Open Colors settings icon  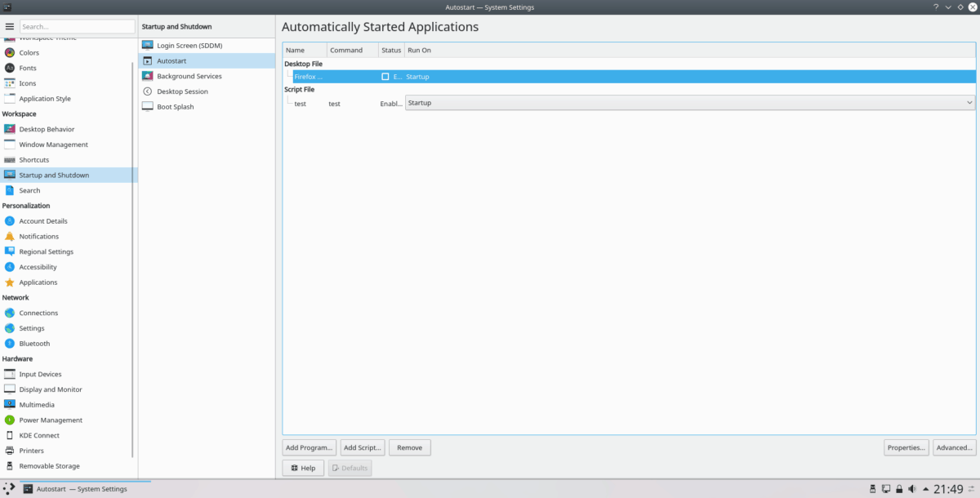[x=10, y=52]
